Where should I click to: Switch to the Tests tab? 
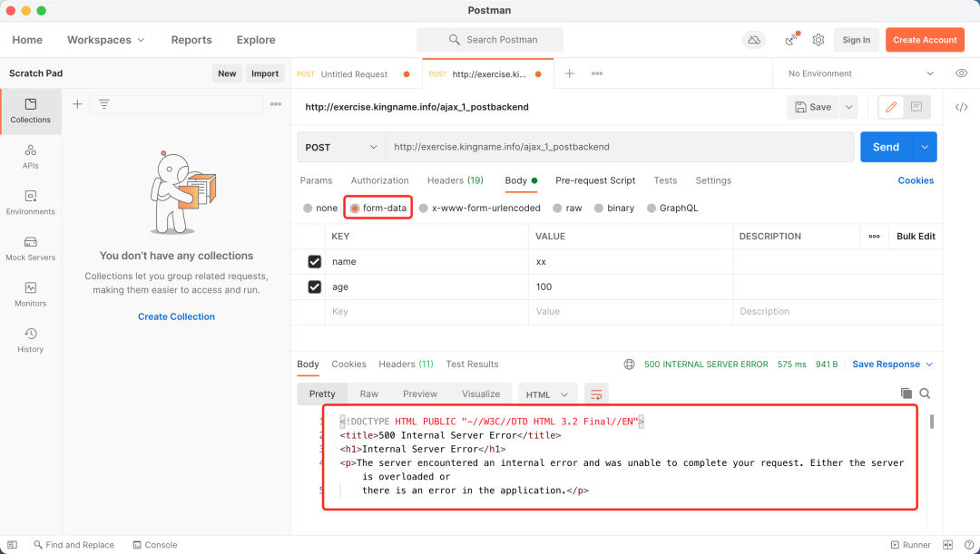[x=665, y=180]
